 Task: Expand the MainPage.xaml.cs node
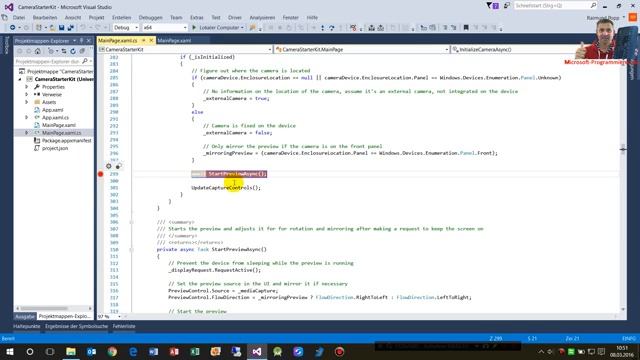(x=27, y=133)
